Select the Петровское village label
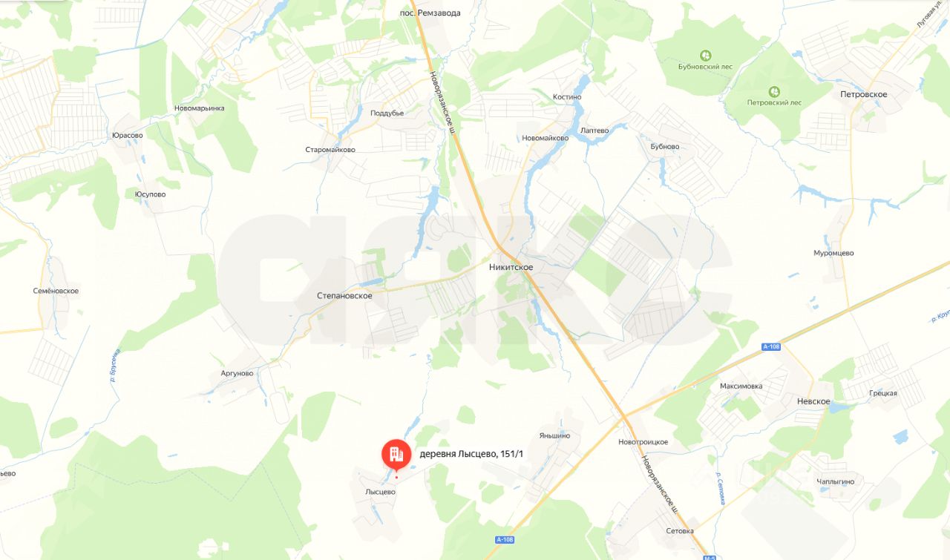The image size is (950, 560). [864, 95]
